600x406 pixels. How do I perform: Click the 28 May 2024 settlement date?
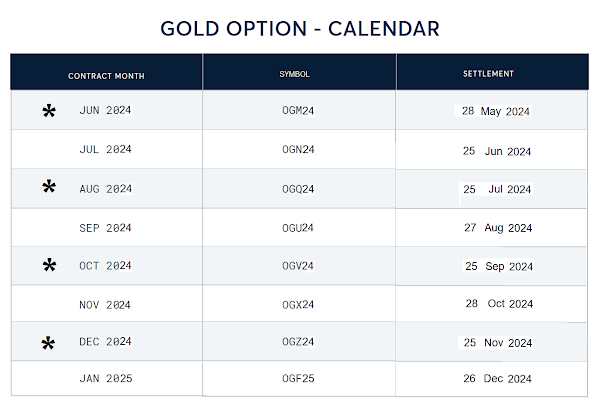tap(496, 111)
